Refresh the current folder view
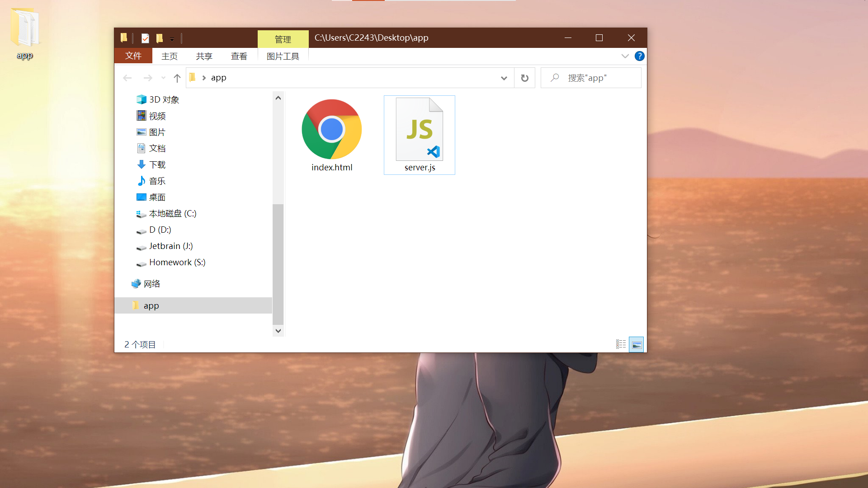The height and width of the screenshot is (488, 868). coord(525,78)
